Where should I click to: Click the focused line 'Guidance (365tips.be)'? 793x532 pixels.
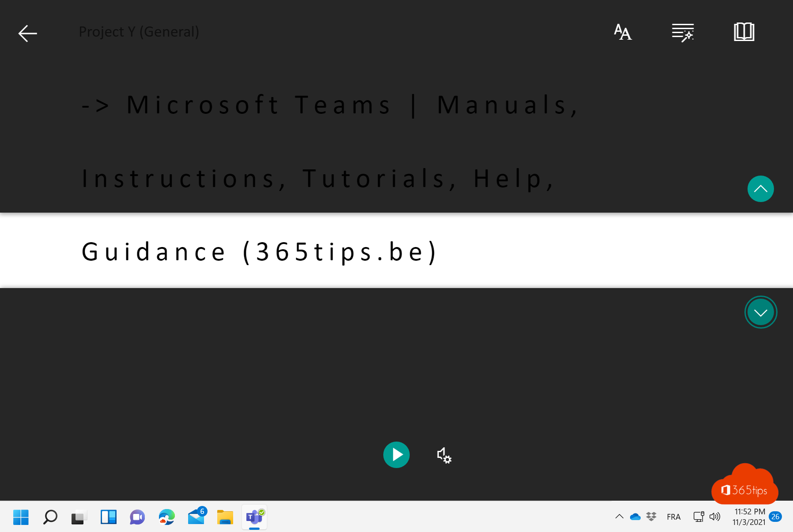[260, 252]
